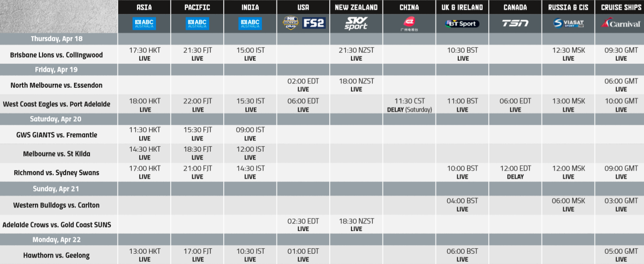Open the Viasat Sport logo
This screenshot has width=644, height=264.
568,24
